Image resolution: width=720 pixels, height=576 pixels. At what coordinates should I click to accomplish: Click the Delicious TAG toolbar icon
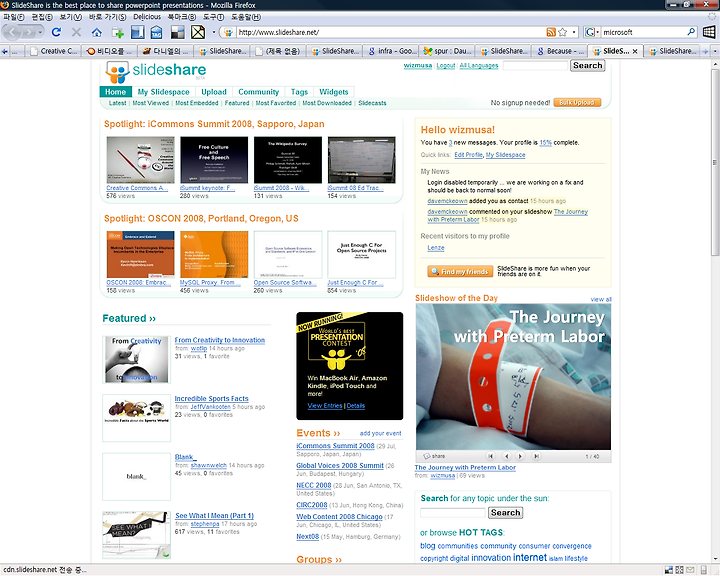tap(157, 32)
